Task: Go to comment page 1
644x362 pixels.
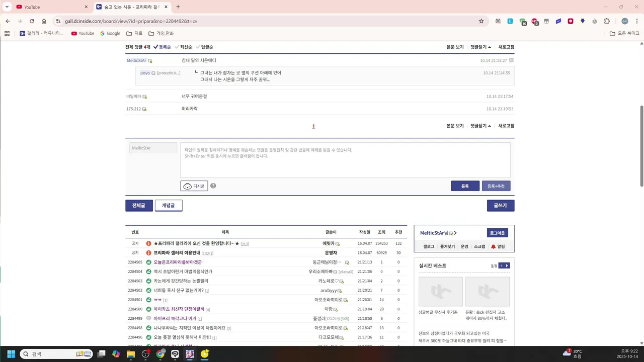Action: tap(313, 126)
